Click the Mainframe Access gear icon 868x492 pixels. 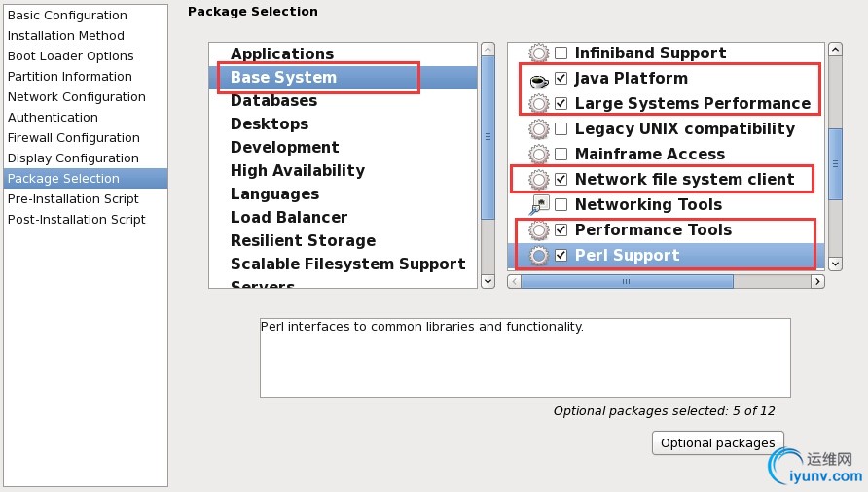coord(539,155)
